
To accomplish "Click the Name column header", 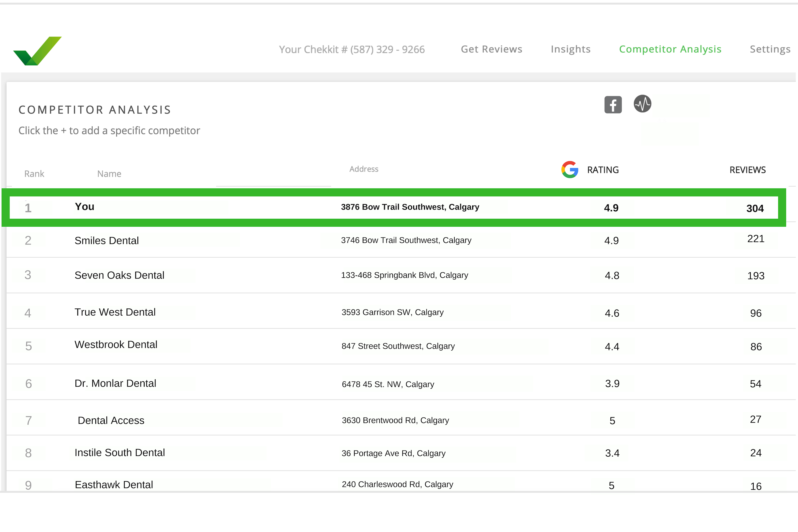I will click(x=109, y=174).
